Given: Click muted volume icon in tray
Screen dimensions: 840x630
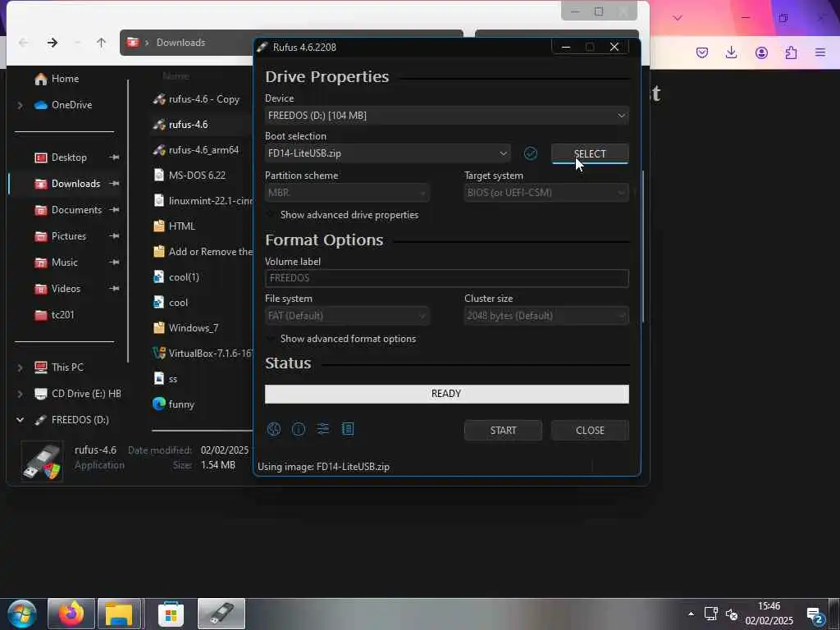Looking at the screenshot, I should coord(732,614).
